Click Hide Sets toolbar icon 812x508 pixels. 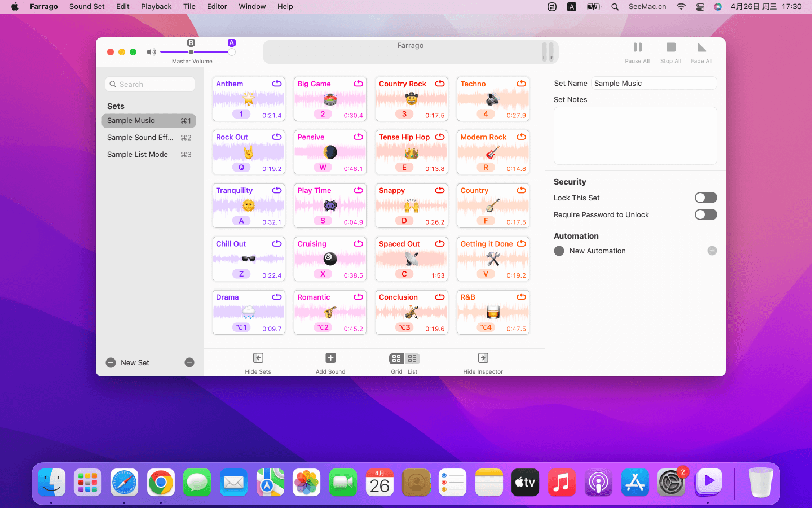pos(258,358)
